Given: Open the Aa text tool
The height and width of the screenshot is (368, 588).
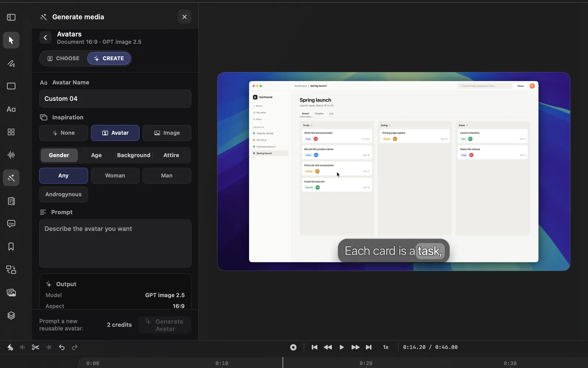Looking at the screenshot, I should tap(11, 109).
